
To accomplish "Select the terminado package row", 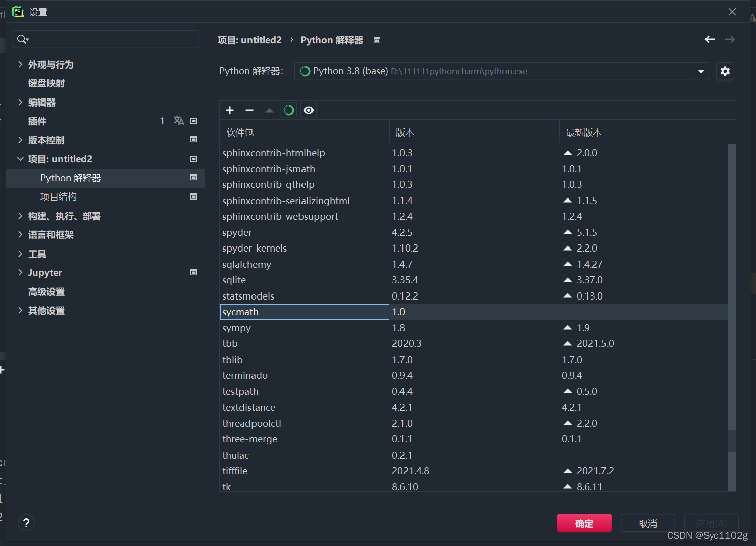I will 474,375.
